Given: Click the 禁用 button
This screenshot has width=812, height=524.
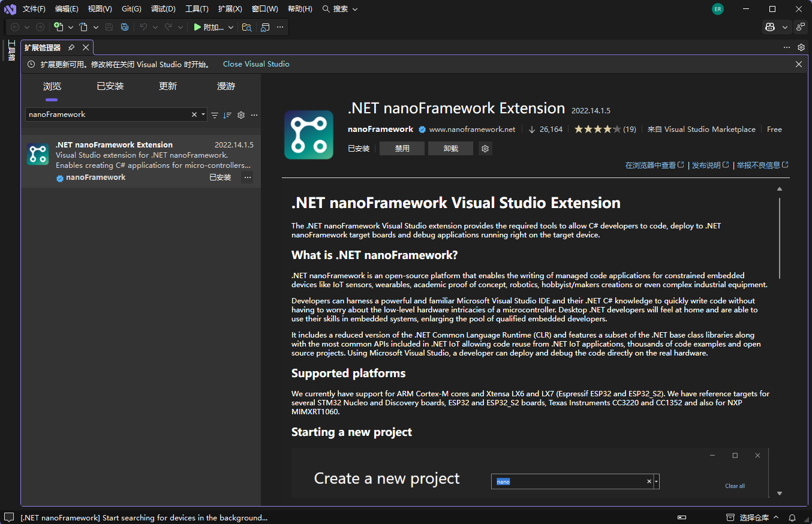Looking at the screenshot, I should (x=402, y=149).
